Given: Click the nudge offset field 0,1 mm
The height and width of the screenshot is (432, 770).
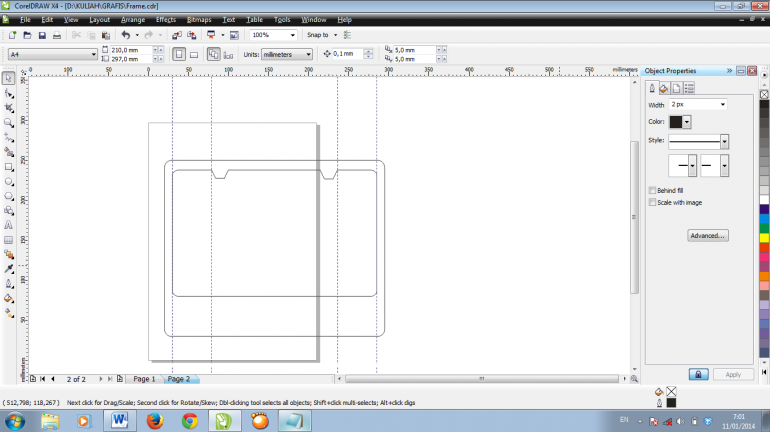Looking at the screenshot, I should tap(348, 54).
